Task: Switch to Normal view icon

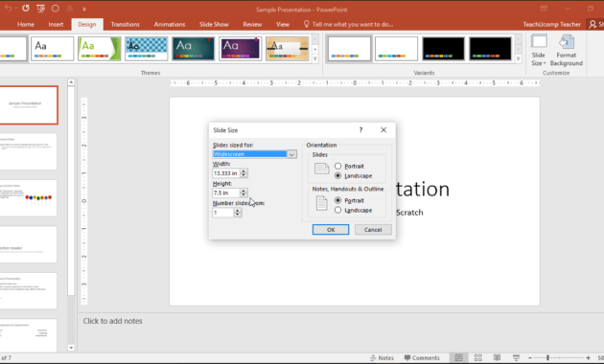Action: click(x=459, y=358)
